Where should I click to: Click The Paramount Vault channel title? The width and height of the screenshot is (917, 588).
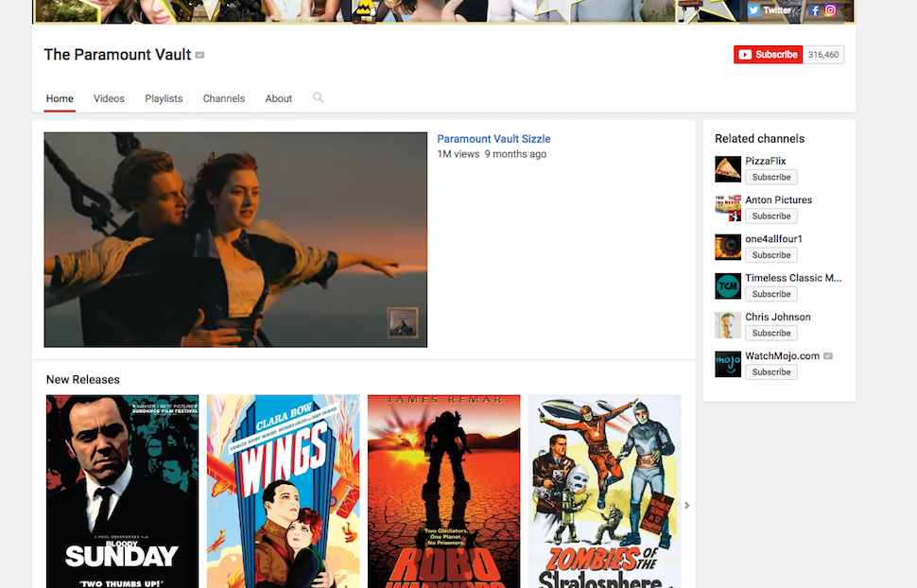click(117, 55)
